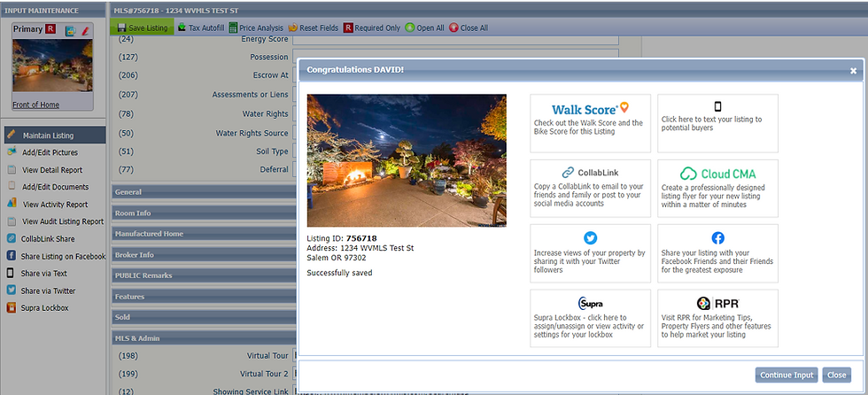Click the Soil Type label
The width and height of the screenshot is (868, 395).
[272, 151]
